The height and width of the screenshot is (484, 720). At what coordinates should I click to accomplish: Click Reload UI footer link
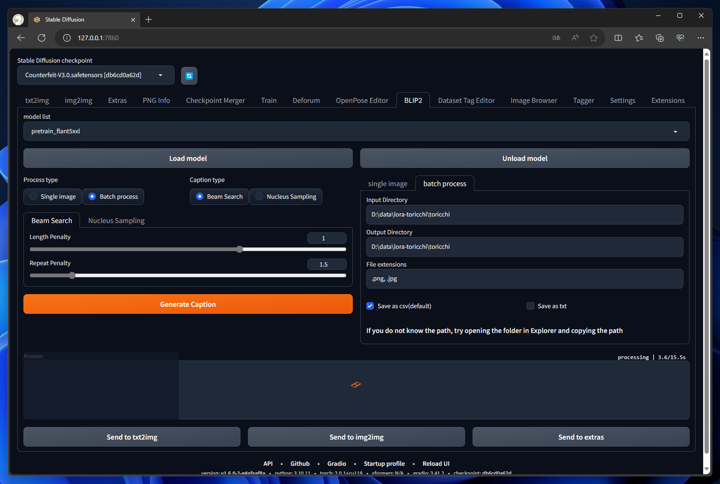(x=436, y=464)
